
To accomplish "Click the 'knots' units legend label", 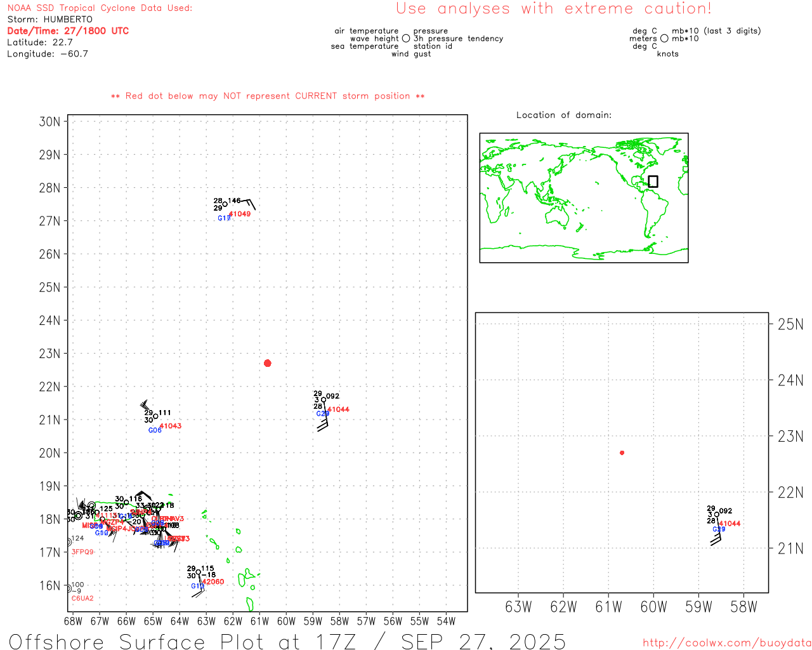I will coord(667,53).
